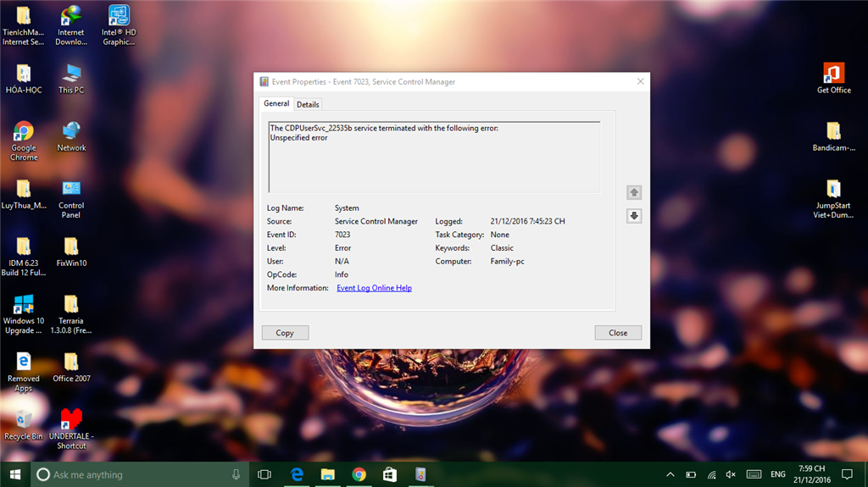Screen dimensions: 868x487
Task: Click the Event Properties title bar icon
Action: (264, 82)
